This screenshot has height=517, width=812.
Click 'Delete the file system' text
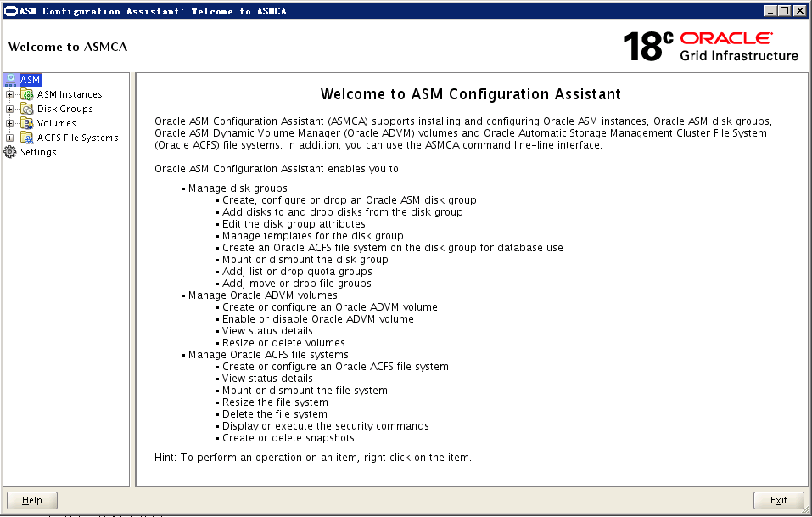pos(274,414)
